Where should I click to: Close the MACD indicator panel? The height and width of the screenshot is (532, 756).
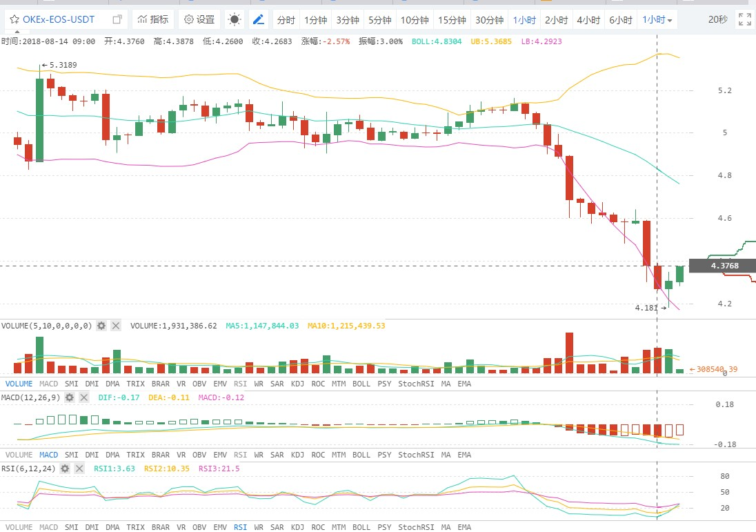(84, 397)
